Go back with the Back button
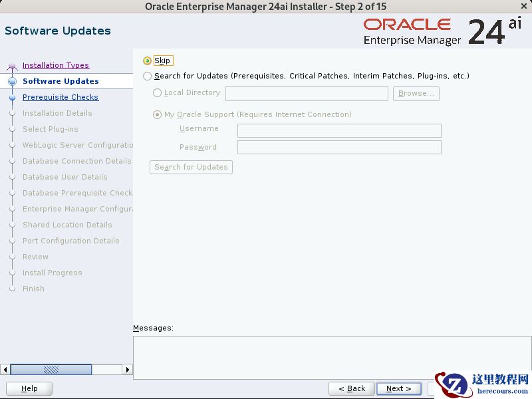Viewport: 532px width, 399px height. pos(352,388)
